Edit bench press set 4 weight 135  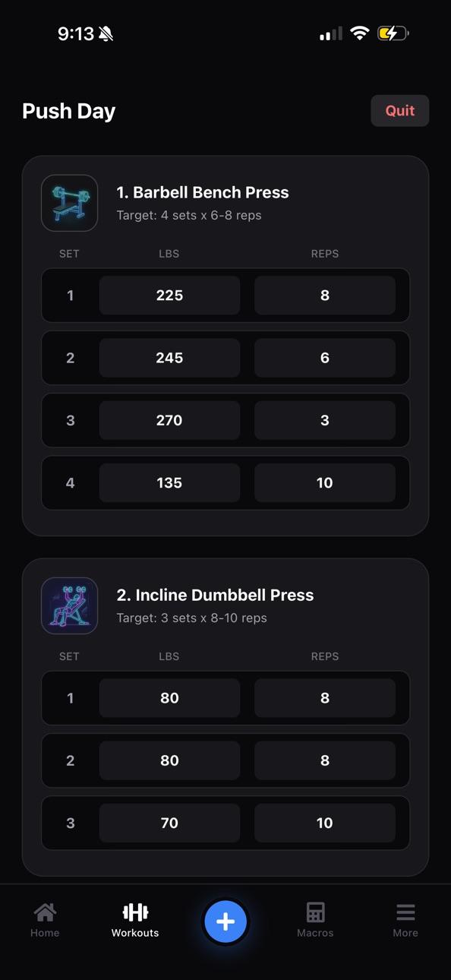[x=169, y=482]
